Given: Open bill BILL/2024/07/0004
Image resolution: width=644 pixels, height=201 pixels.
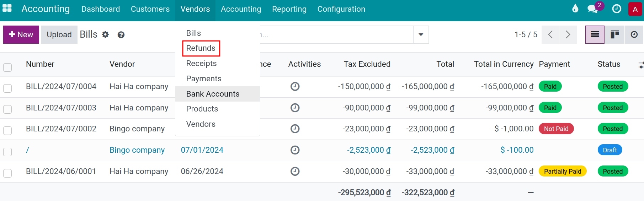Looking at the screenshot, I should [61, 86].
